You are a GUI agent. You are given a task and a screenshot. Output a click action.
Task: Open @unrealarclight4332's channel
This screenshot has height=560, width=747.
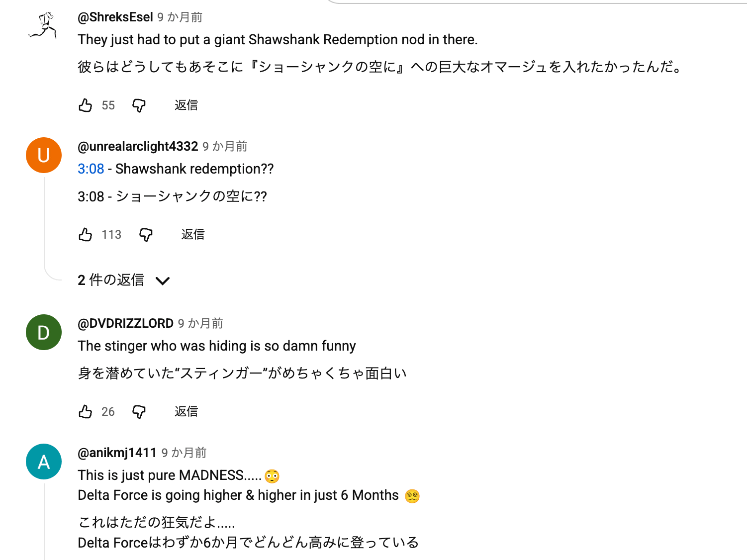pyautogui.click(x=138, y=146)
